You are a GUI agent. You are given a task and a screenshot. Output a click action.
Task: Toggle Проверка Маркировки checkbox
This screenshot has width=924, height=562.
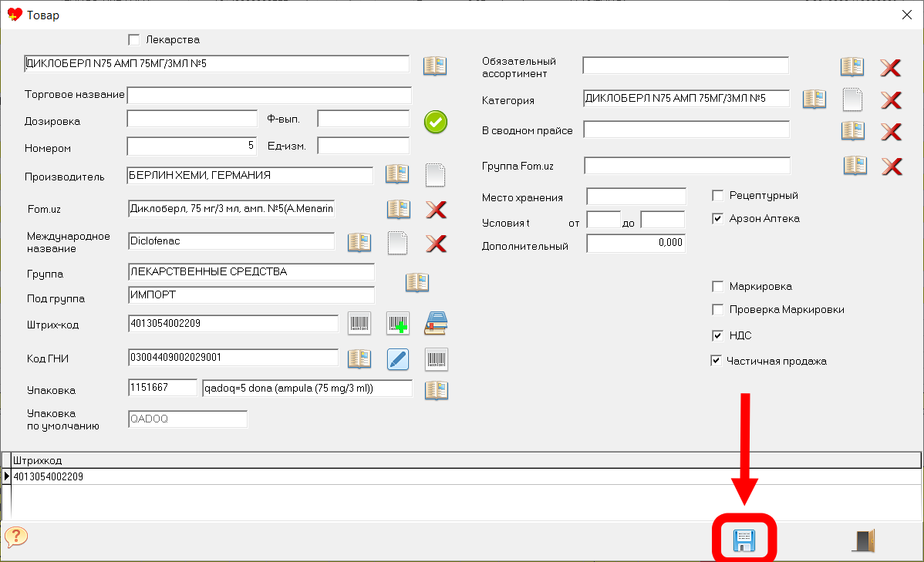718,309
